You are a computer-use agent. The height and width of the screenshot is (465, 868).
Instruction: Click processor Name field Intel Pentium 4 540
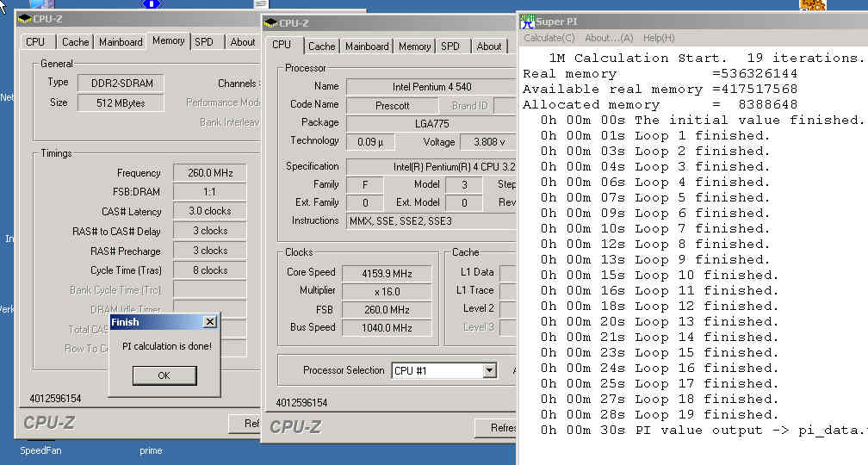[431, 87]
